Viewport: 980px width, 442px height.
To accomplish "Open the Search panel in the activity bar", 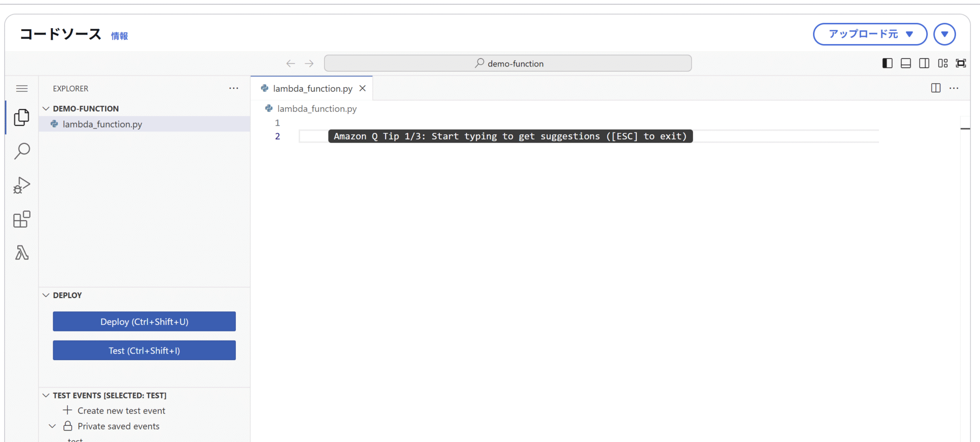I will click(22, 151).
